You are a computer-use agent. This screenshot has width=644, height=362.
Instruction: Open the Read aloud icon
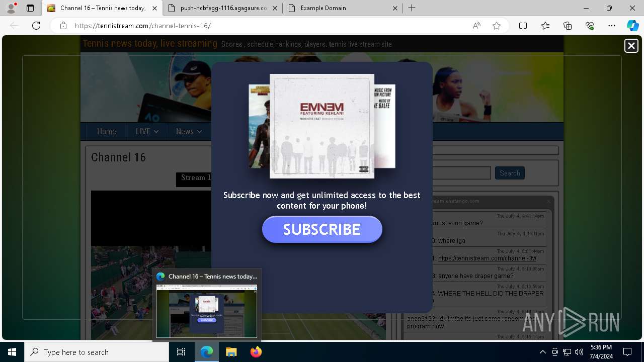coord(476,26)
